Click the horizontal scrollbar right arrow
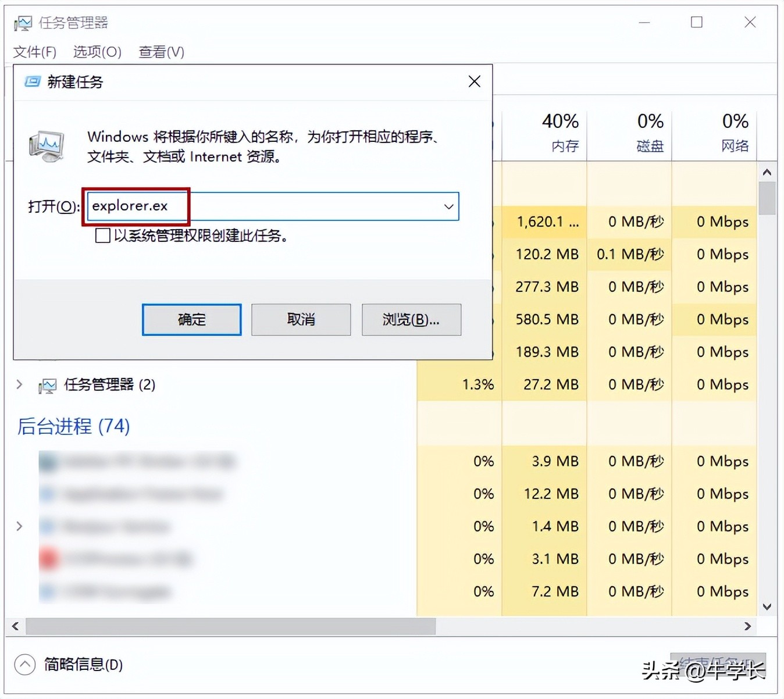 click(x=747, y=626)
